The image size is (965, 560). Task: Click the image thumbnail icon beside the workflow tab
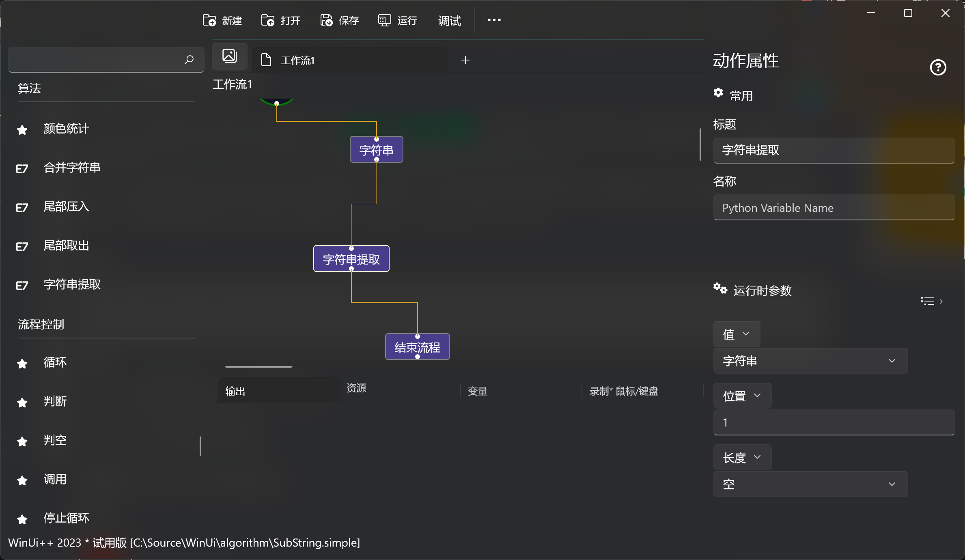(229, 56)
